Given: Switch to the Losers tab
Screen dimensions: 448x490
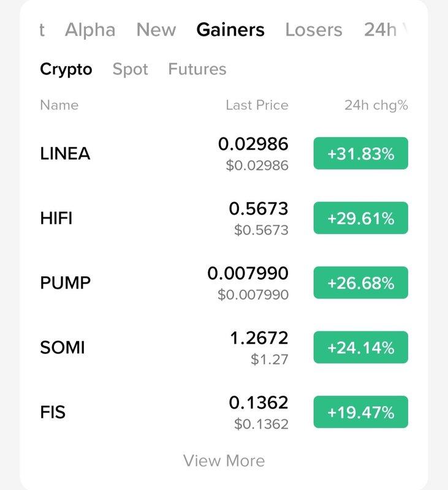Looking at the screenshot, I should (x=314, y=30).
